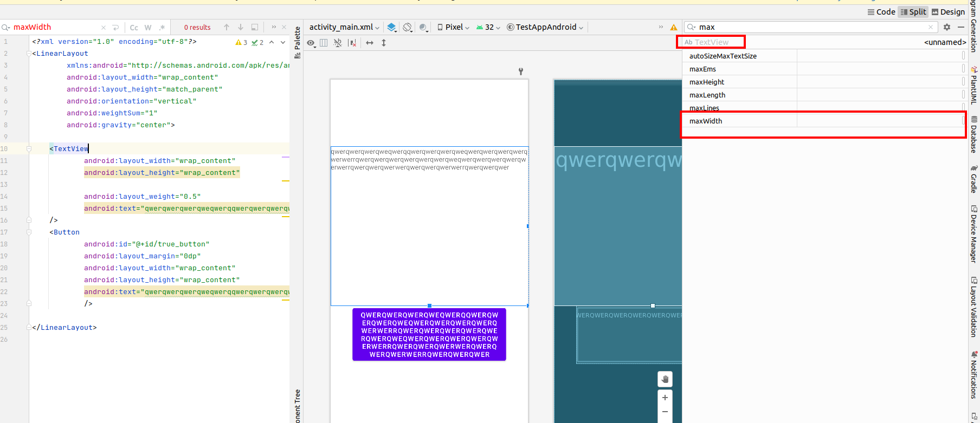Click the new line icon in find bar
Image resolution: width=980 pixels, height=423 pixels.
pos(115,27)
